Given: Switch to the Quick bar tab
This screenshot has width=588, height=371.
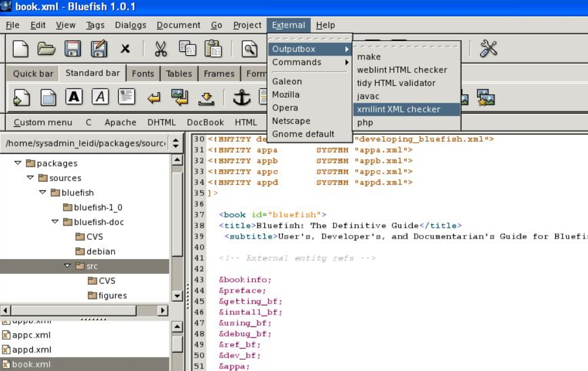Looking at the screenshot, I should tap(33, 74).
